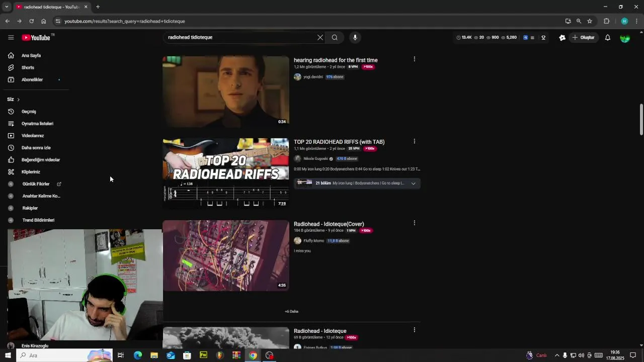Run the search with the magnifier button
The height and width of the screenshot is (362, 644).
pos(335,37)
